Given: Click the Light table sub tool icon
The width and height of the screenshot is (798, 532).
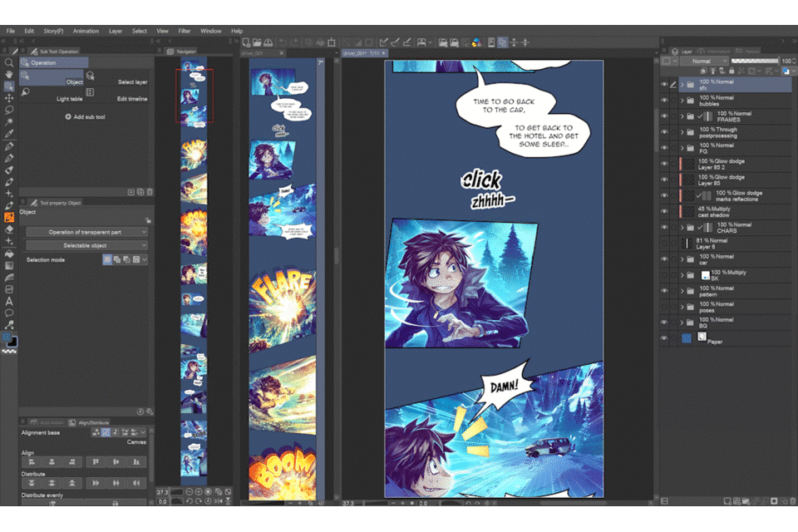Looking at the screenshot, I should 26,92.
